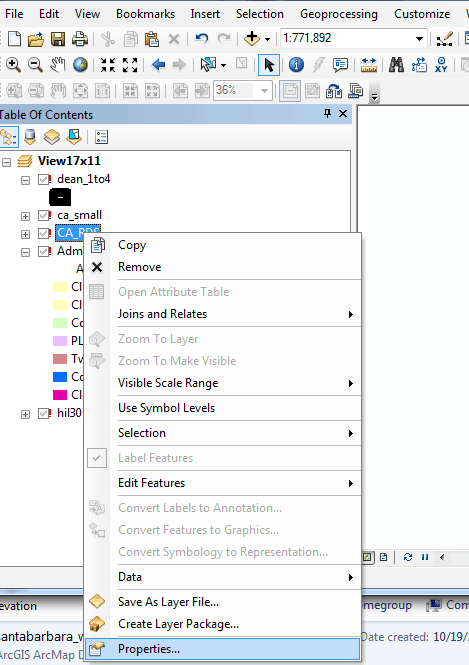Click the New Map File icon
The image size is (469, 665).
click(14, 39)
